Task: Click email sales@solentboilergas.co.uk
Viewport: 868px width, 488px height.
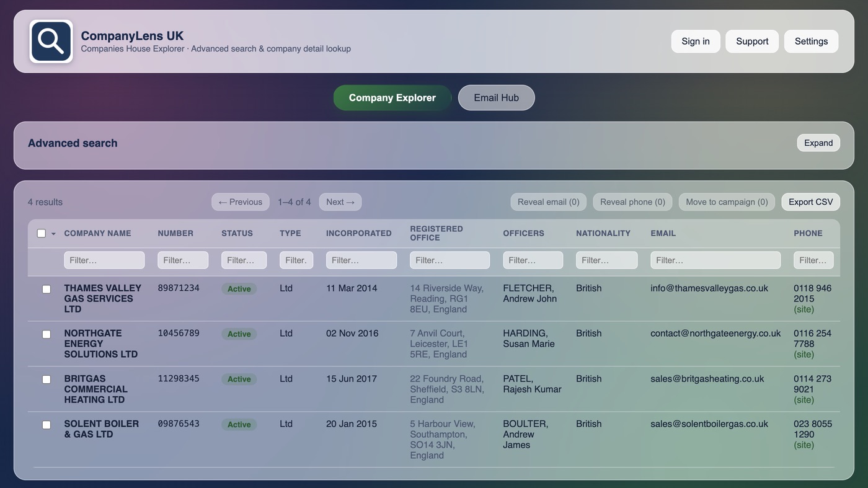Action: (x=709, y=424)
